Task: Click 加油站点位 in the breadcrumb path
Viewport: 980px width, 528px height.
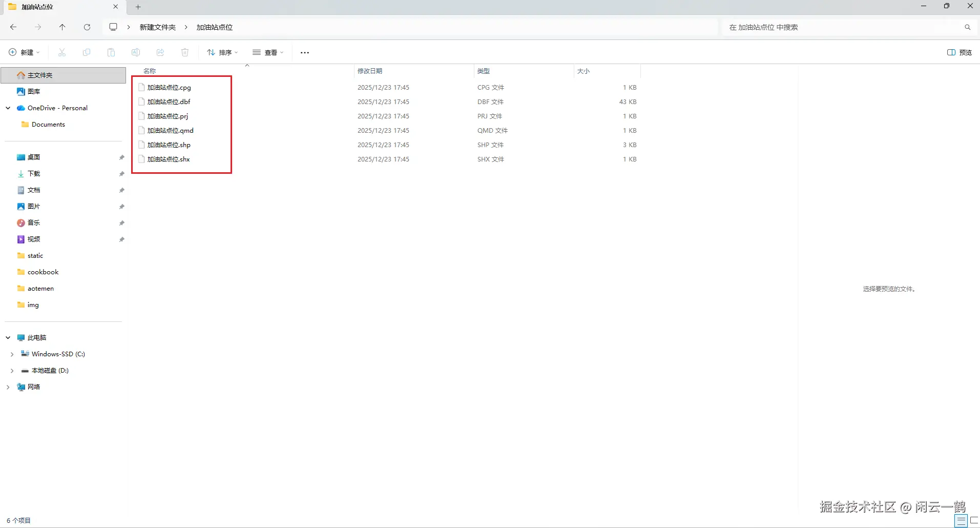Action: point(215,27)
